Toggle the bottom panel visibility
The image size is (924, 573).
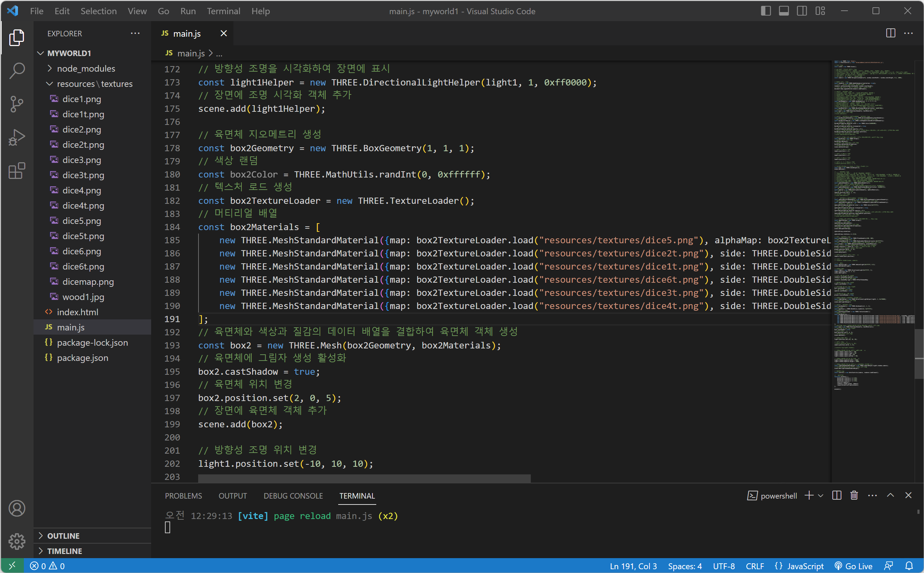(784, 11)
